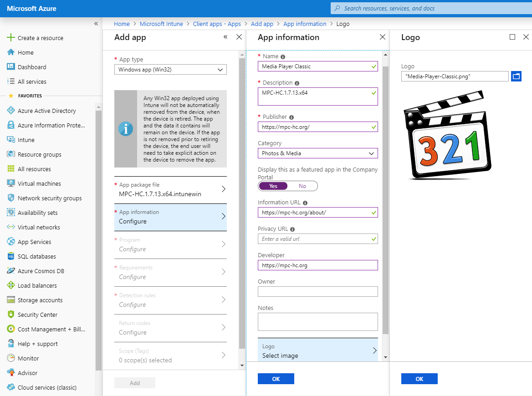The image size is (532, 396).
Task: Collapse the Add app blade
Action: pyautogui.click(x=225, y=37)
